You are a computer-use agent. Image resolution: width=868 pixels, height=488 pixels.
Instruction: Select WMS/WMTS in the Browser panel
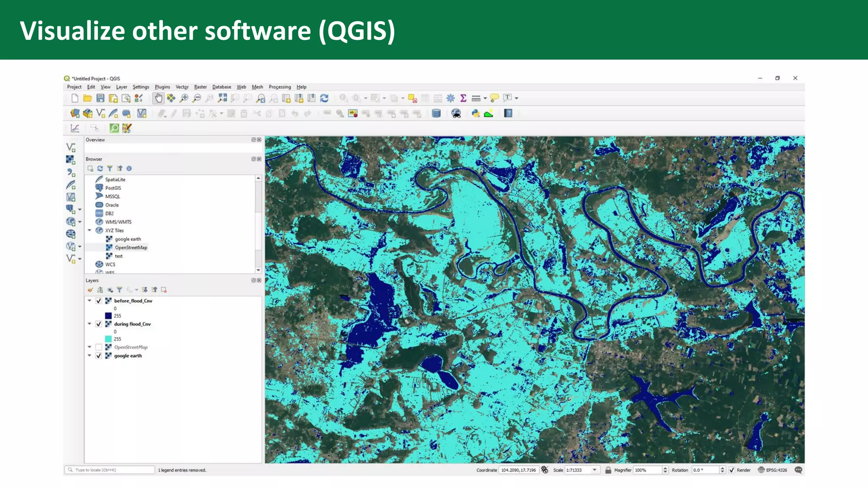[118, 222]
